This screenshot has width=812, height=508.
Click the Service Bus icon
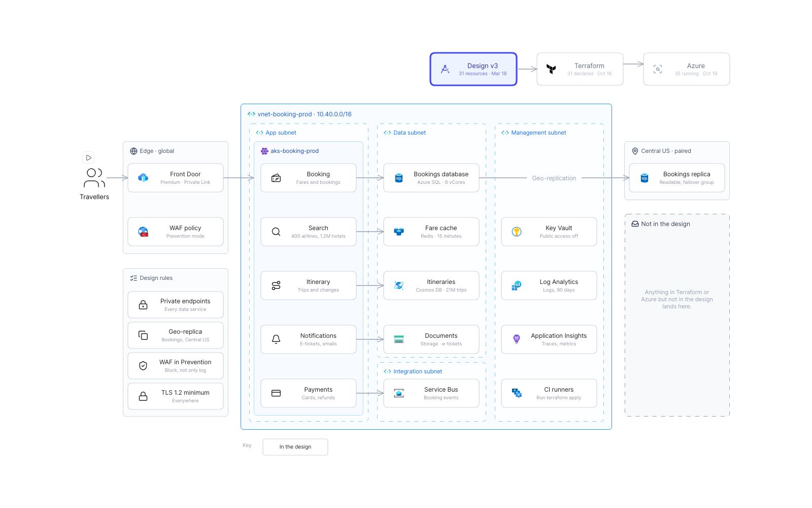399,393
